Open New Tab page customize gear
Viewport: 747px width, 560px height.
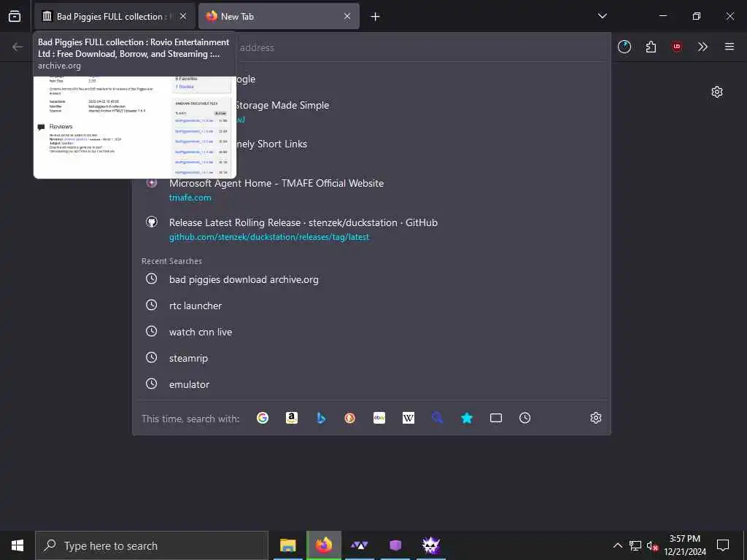[x=717, y=92]
